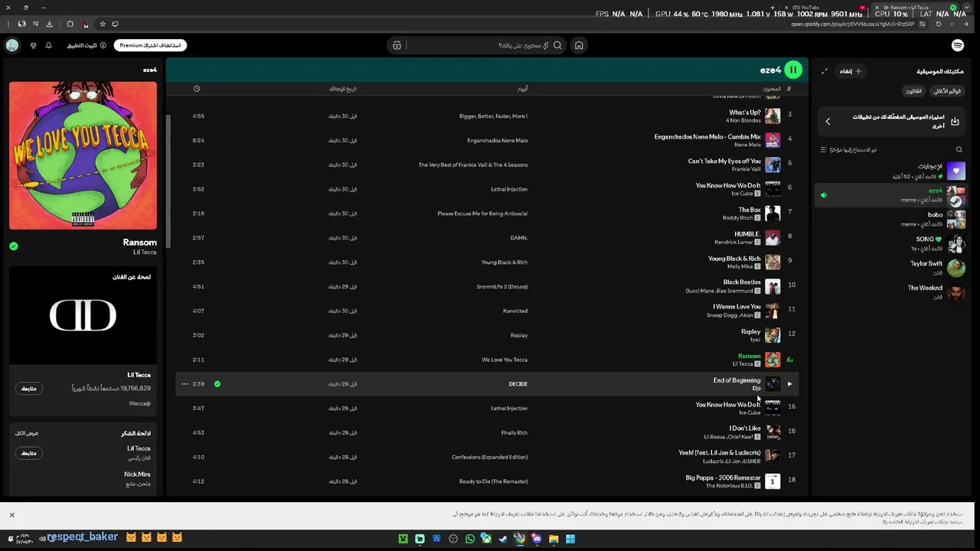Open Spotify home icon
The width and height of the screenshot is (980, 551).
click(579, 45)
